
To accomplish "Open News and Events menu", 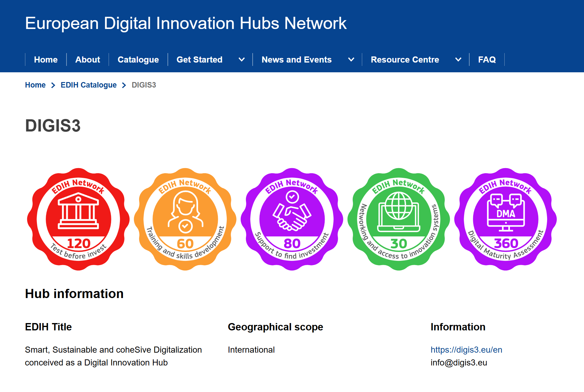I will (297, 59).
